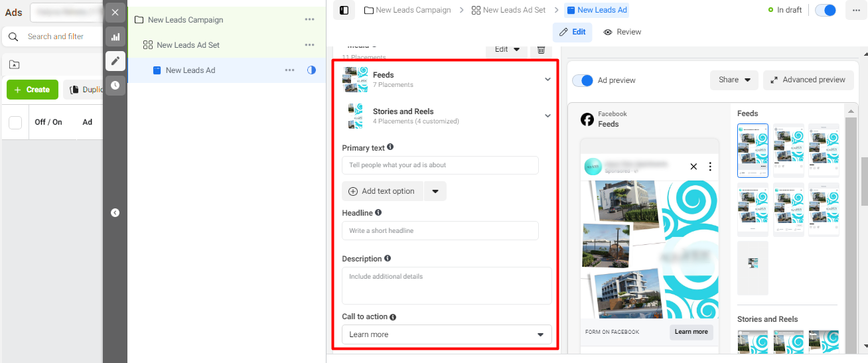
Task: Select the New Leads Ad breadcrumb
Action: (x=596, y=10)
